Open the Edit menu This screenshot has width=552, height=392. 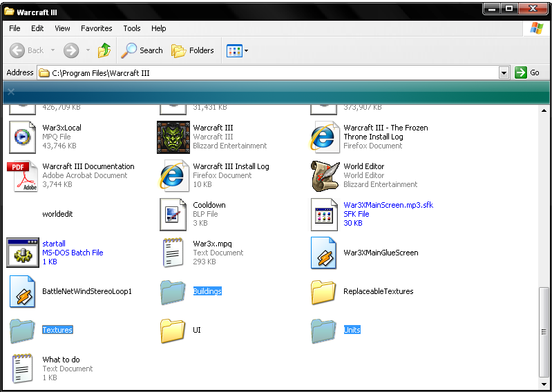[x=37, y=28]
